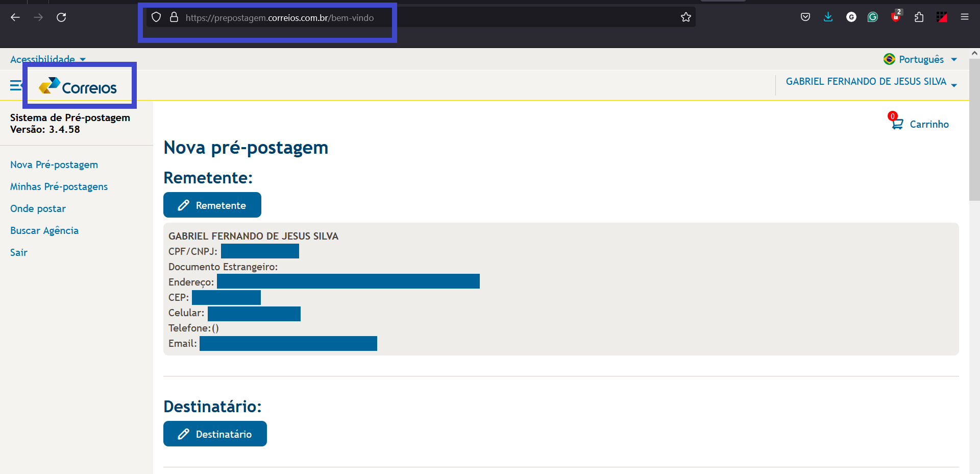Click the scrollbar up arrow

pos(974,53)
